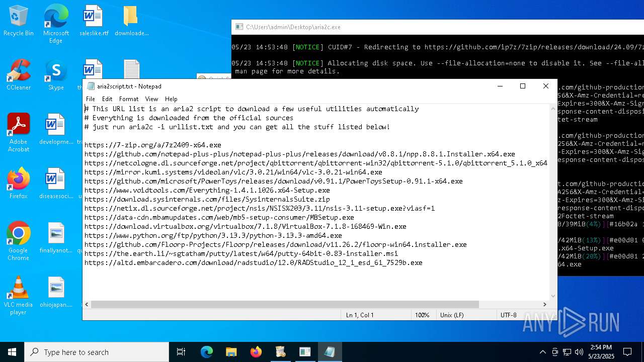The image size is (644, 362).
Task: Minimize the Notepad window
Action: (500, 86)
